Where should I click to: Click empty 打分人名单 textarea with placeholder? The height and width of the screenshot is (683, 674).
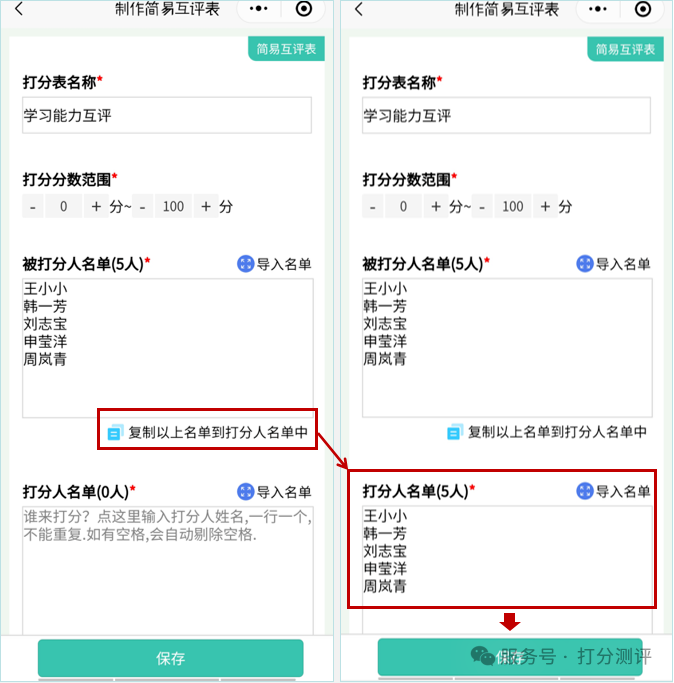[x=168, y=570]
